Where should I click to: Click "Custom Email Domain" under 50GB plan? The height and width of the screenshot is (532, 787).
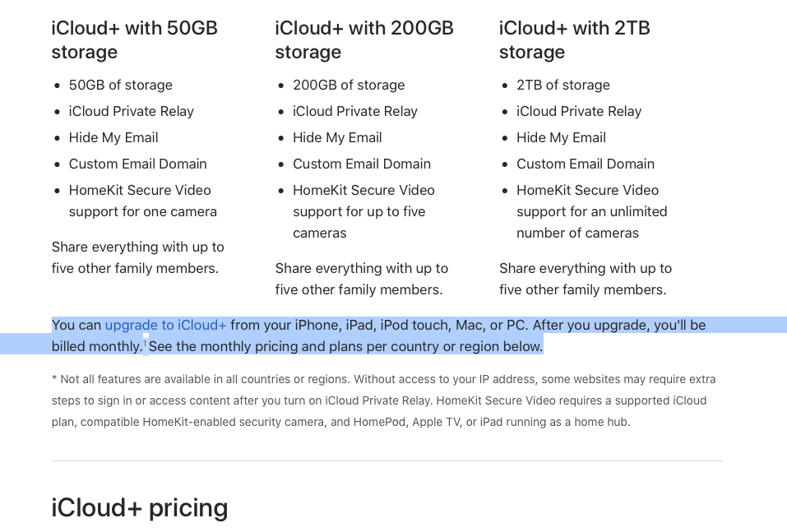(137, 164)
